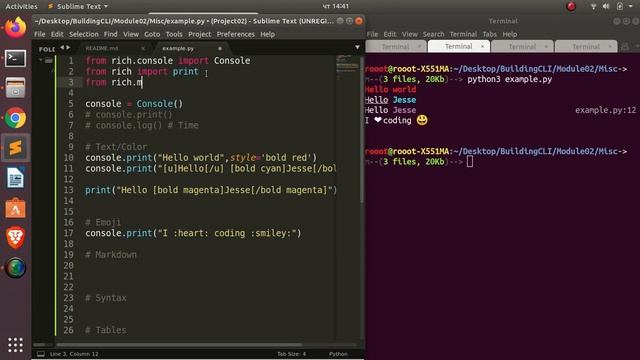Switch to README.md tab
Image resolution: width=640 pixels, height=360 pixels.
coord(102,48)
